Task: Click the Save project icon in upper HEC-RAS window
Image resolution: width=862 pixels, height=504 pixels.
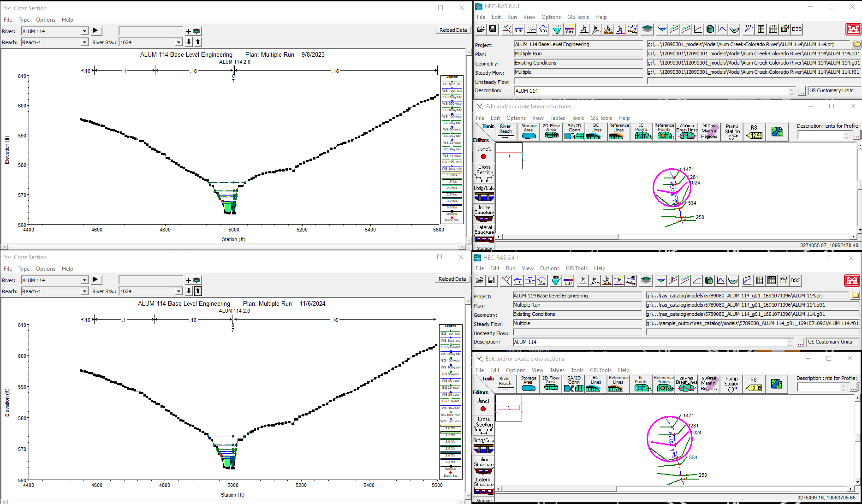Action: (x=493, y=29)
